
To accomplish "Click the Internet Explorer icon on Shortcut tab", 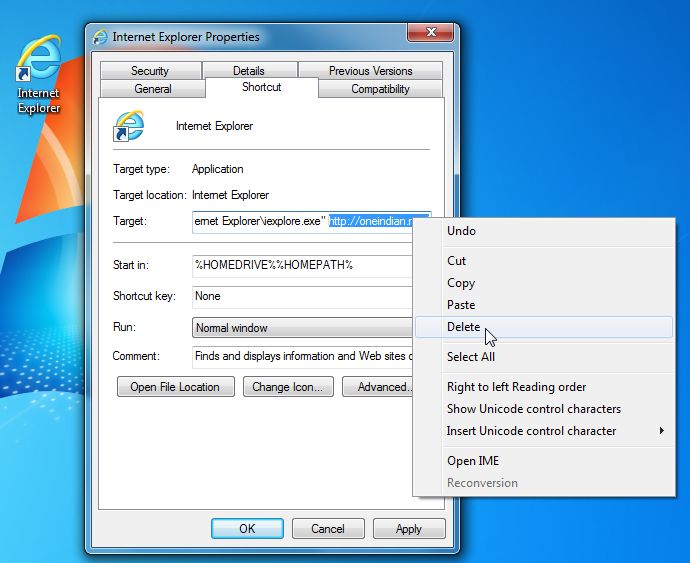I will [128, 126].
